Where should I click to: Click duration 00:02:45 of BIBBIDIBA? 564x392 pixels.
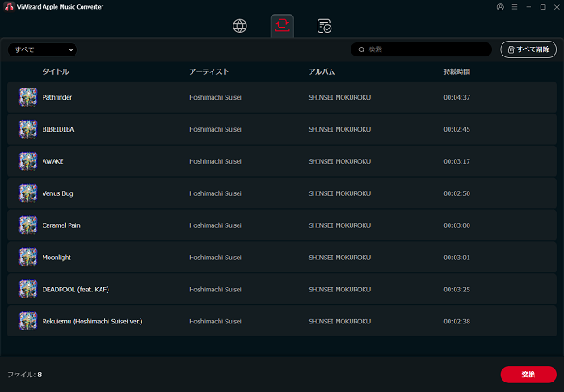click(x=456, y=129)
